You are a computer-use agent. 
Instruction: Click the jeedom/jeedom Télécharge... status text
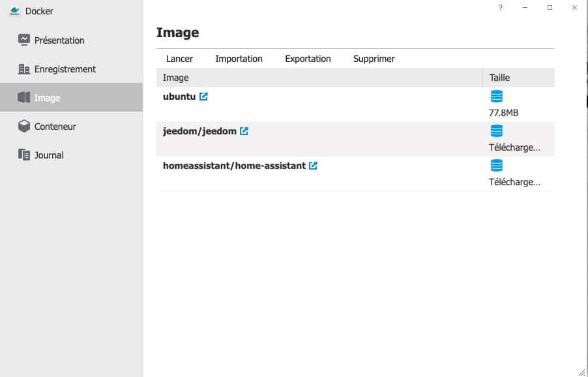(x=514, y=147)
